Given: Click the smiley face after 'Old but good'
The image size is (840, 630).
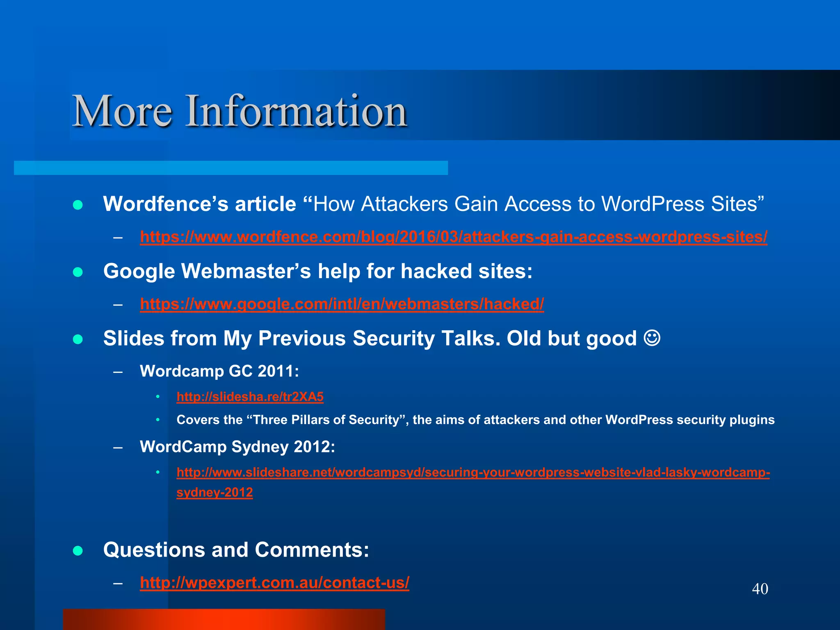Looking at the screenshot, I should click(x=652, y=338).
